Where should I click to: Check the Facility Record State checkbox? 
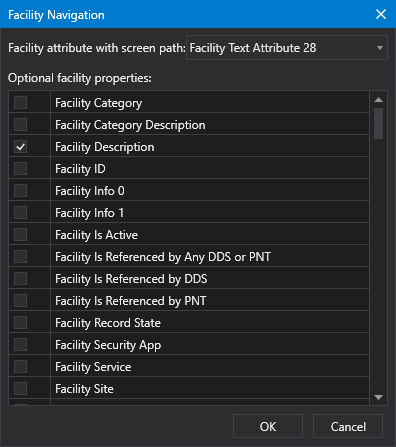click(x=20, y=323)
